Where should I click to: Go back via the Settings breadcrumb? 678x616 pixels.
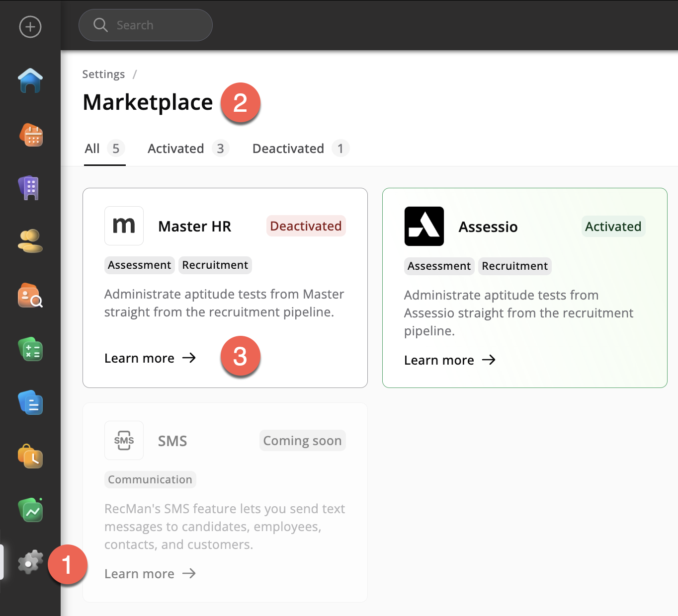(x=103, y=75)
